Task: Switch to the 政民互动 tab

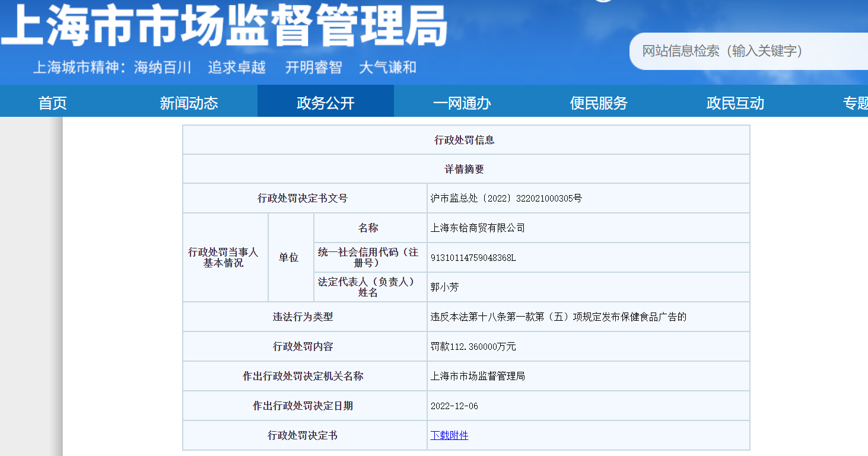Action: (x=735, y=103)
